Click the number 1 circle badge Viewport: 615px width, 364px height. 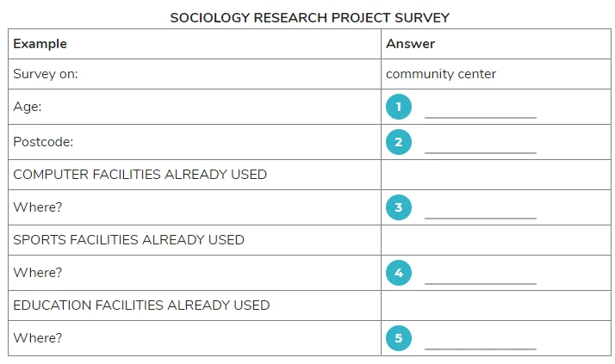399,107
